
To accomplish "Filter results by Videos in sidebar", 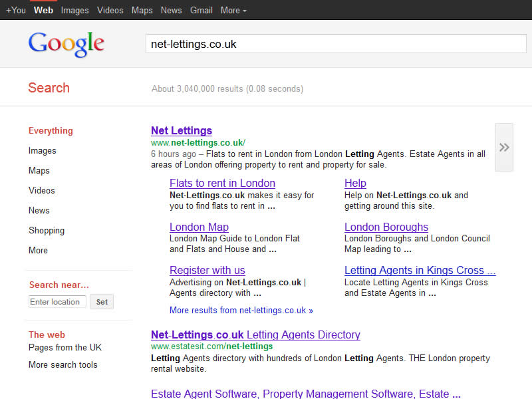I will click(x=41, y=190).
